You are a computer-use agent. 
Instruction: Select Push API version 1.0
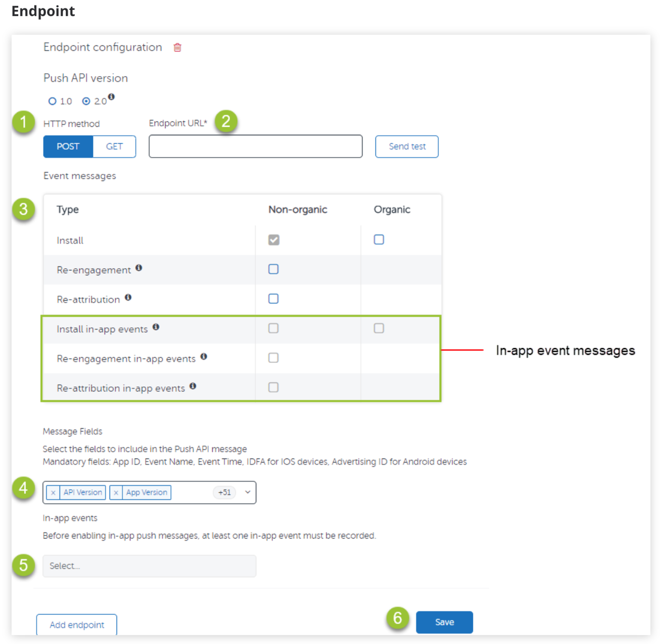point(53,101)
